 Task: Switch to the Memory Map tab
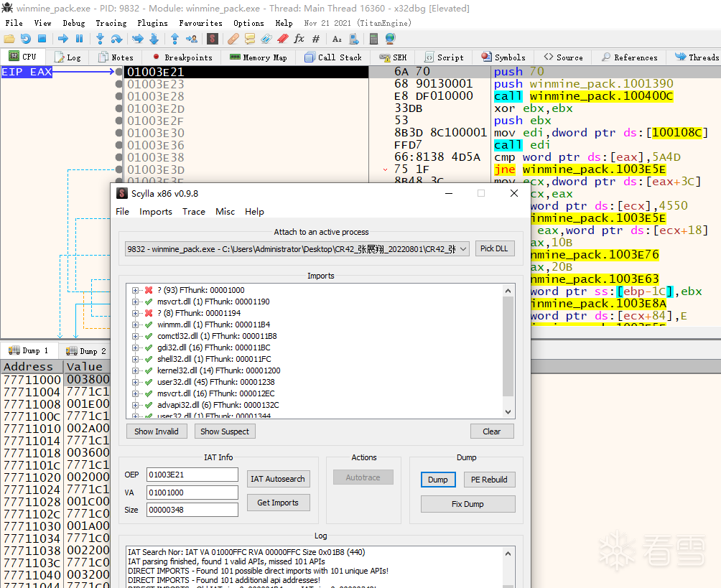pos(258,57)
